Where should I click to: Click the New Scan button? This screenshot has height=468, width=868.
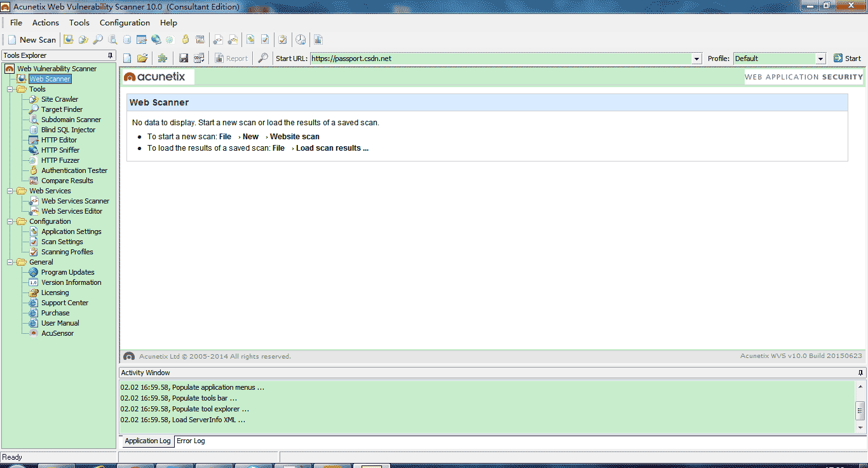pyautogui.click(x=32, y=39)
